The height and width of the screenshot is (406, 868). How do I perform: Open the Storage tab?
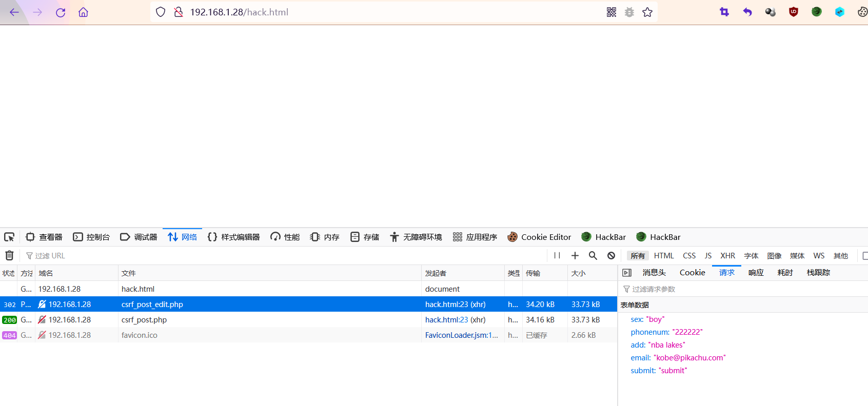[x=365, y=237]
